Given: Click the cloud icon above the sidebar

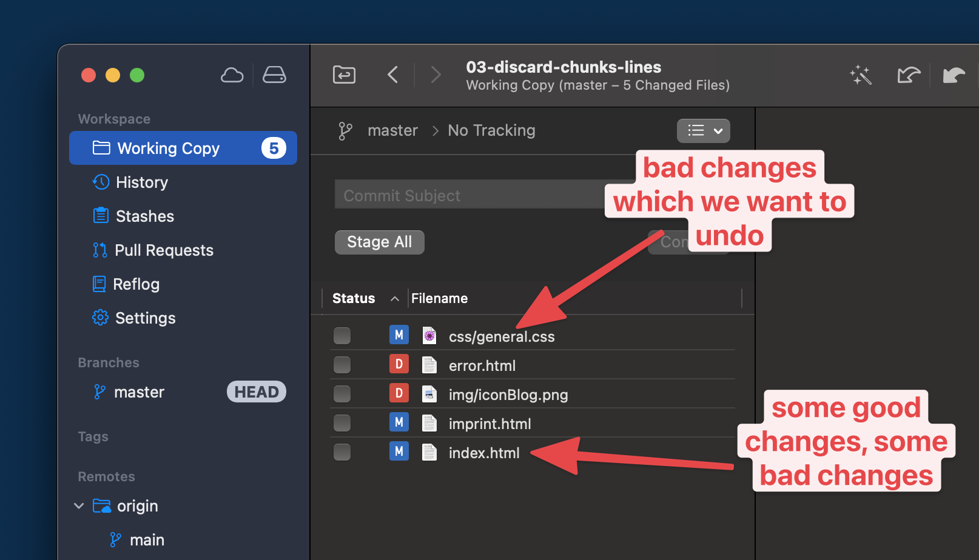Looking at the screenshot, I should pyautogui.click(x=232, y=74).
